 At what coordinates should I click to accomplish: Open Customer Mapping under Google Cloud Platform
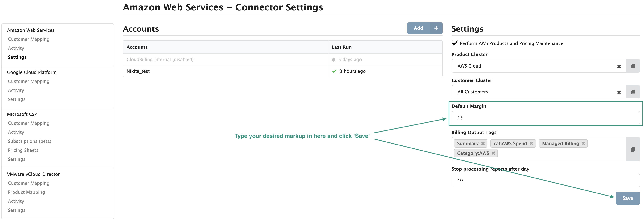click(x=28, y=81)
